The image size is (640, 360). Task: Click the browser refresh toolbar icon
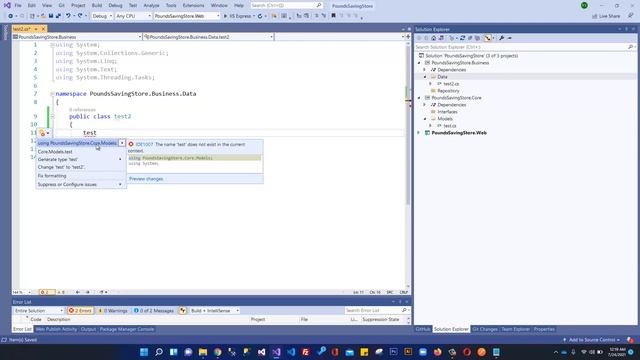[x=260, y=16]
